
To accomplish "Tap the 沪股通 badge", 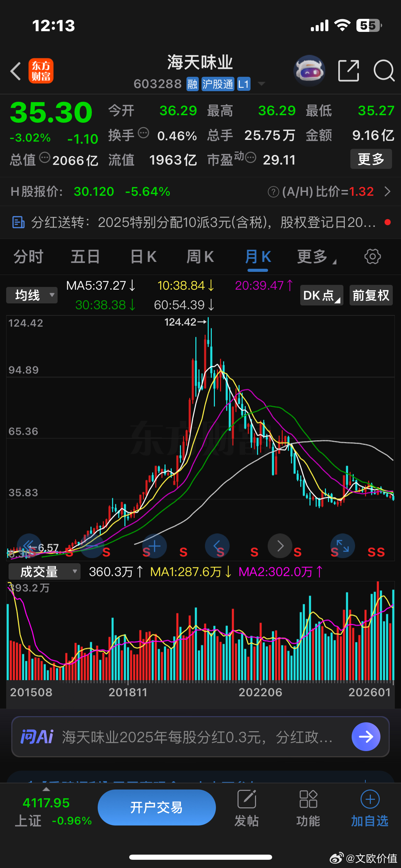I will click(x=218, y=84).
